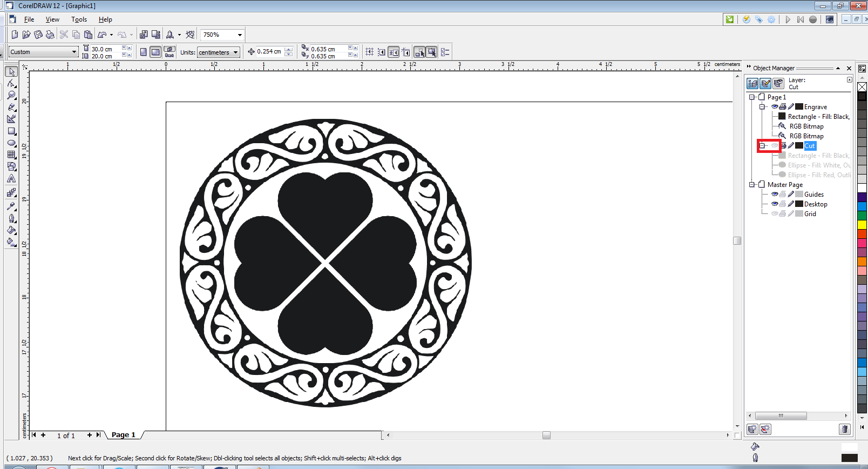This screenshot has height=469, width=868.
Task: Select the Zoom tool
Action: [11, 96]
